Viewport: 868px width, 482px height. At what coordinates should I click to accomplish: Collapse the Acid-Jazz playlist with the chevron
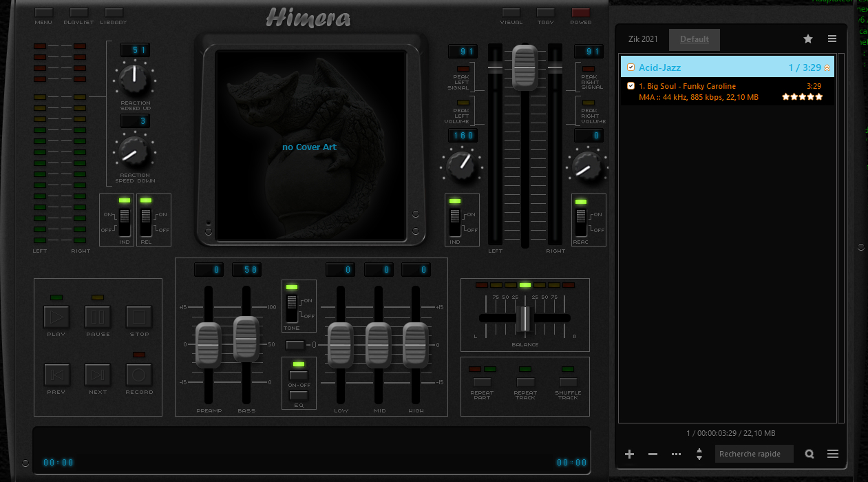(826, 67)
